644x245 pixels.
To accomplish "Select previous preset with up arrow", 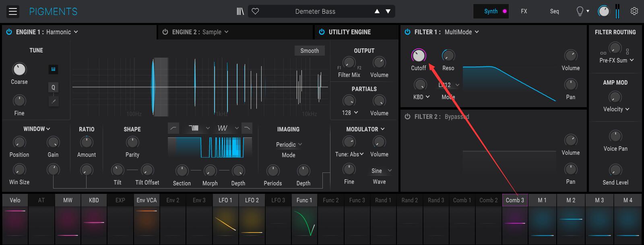I will click(x=377, y=11).
